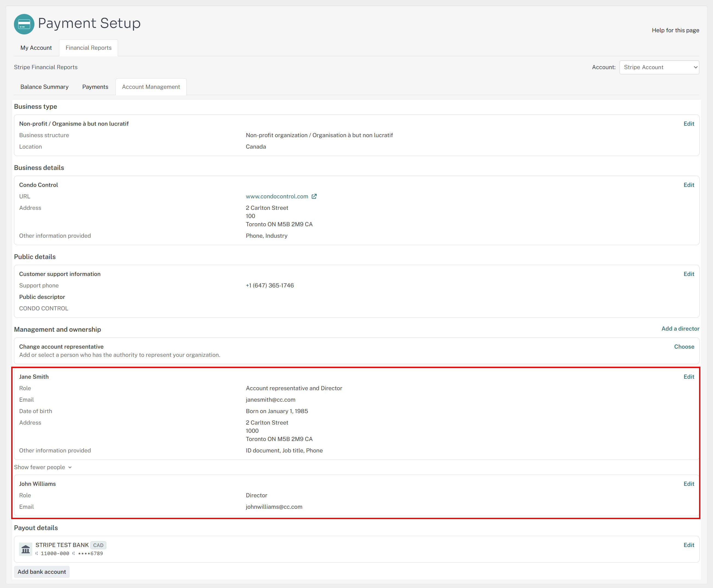Click Add a director link
The image size is (713, 588).
(680, 328)
